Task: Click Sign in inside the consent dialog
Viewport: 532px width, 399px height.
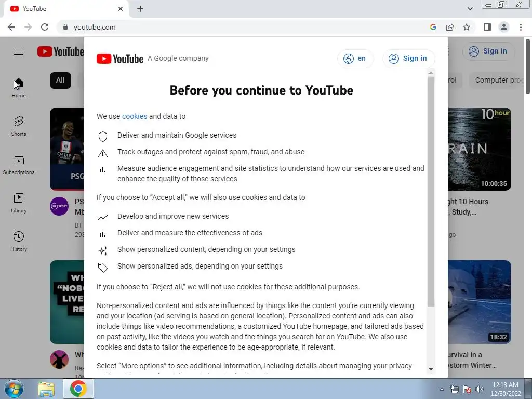Action: click(x=408, y=59)
